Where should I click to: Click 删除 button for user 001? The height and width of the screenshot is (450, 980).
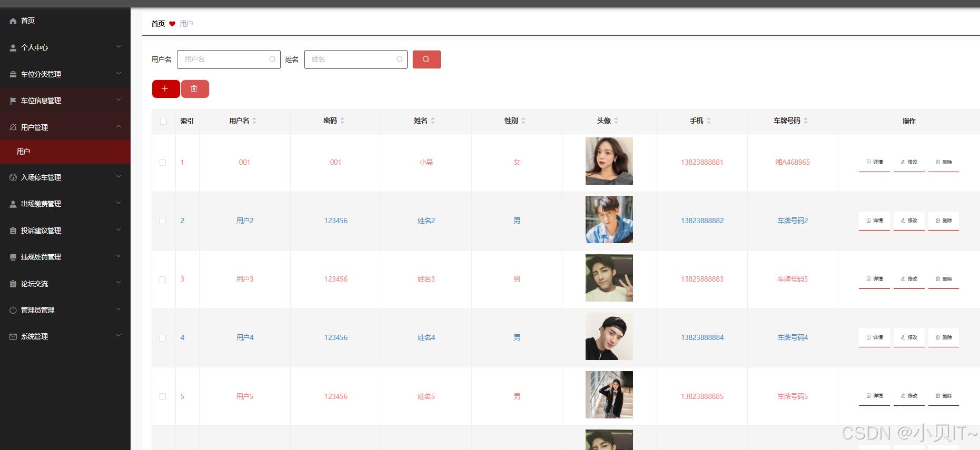[x=944, y=162]
